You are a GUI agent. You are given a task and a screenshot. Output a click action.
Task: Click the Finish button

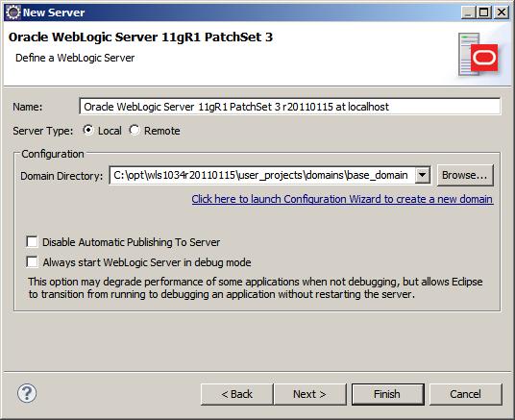pos(387,394)
